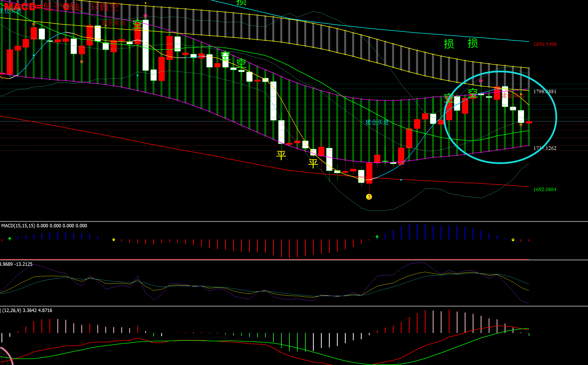Click the yellow down arrow near MACD panel left

tap(114, 240)
